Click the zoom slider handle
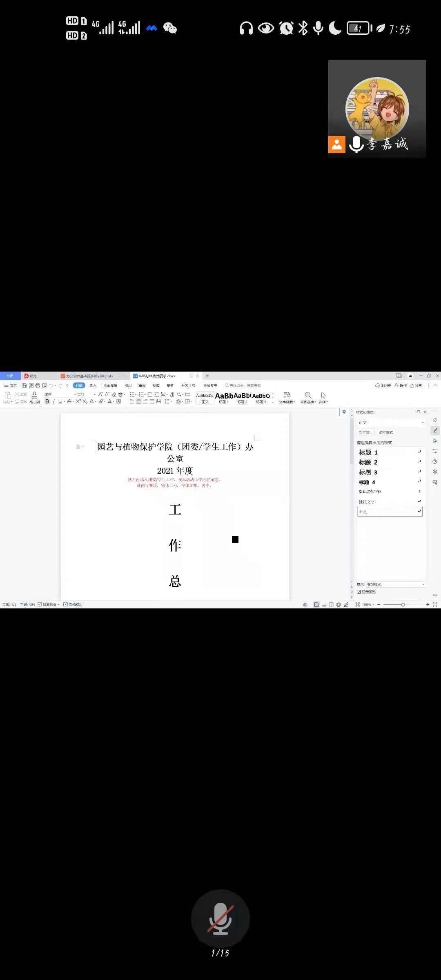441x980 pixels. pos(403,605)
